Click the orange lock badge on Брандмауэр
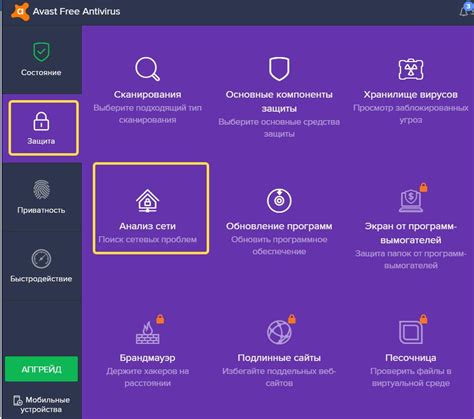This screenshot has width=474, height=419. (160, 319)
